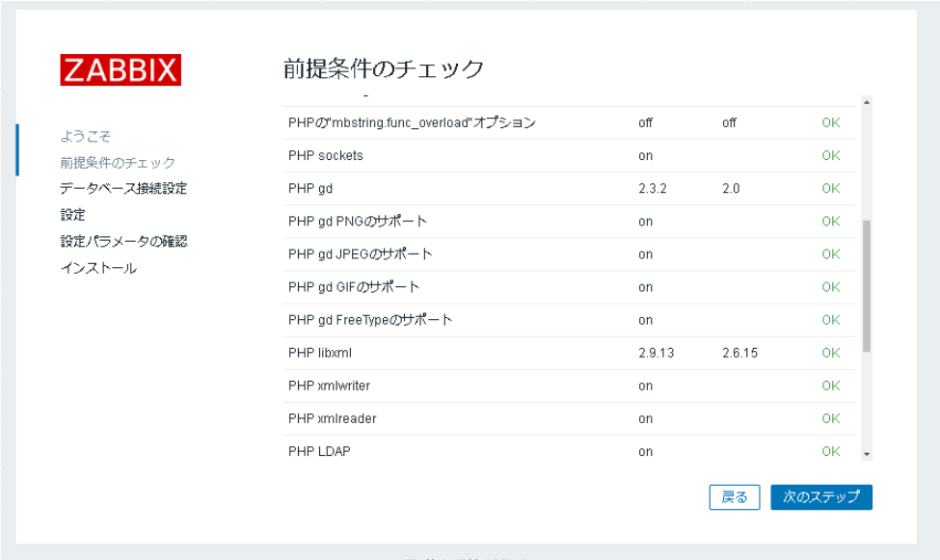Select 前提条件のチェック step in sidebar
This screenshot has height=560, width=940.
coord(118,163)
